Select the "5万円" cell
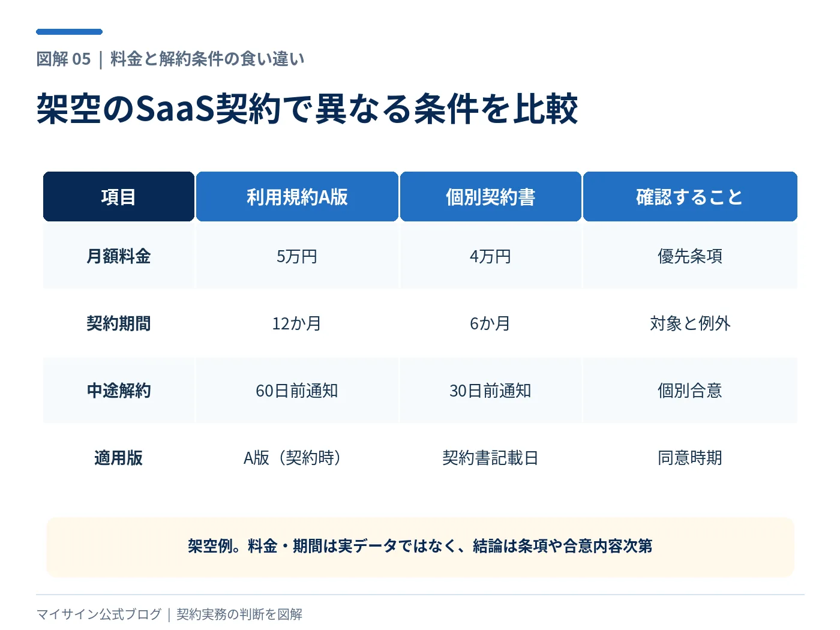Screen dimensions: 840x630 tap(297, 256)
